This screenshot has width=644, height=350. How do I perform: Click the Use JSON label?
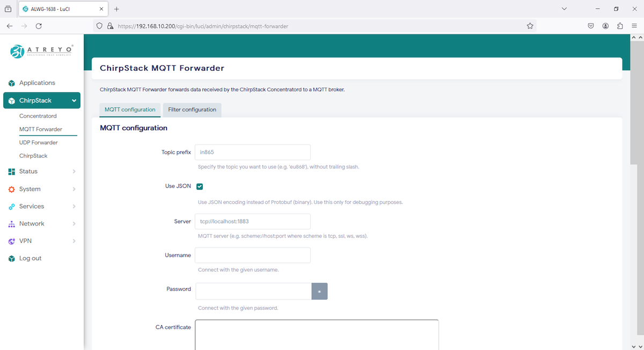coord(178,186)
